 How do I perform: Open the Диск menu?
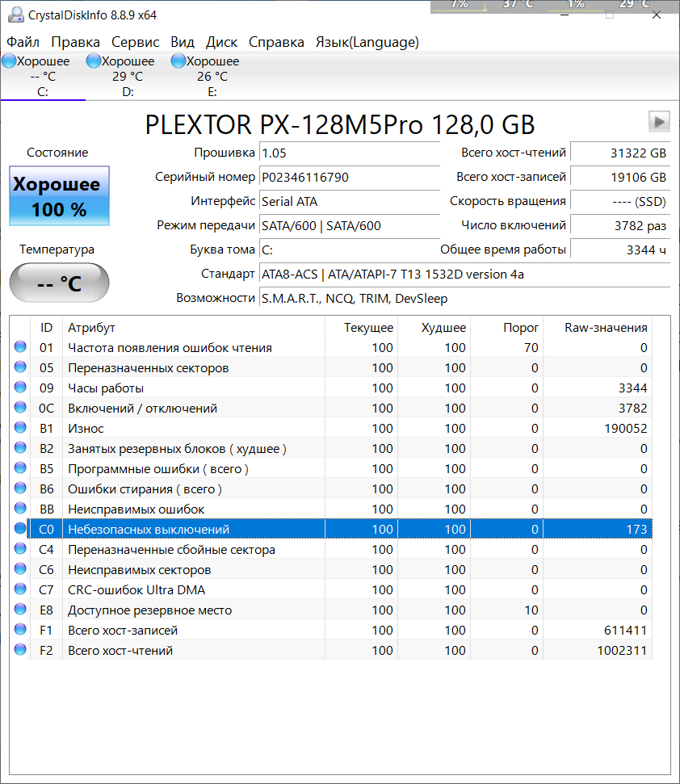tap(221, 42)
